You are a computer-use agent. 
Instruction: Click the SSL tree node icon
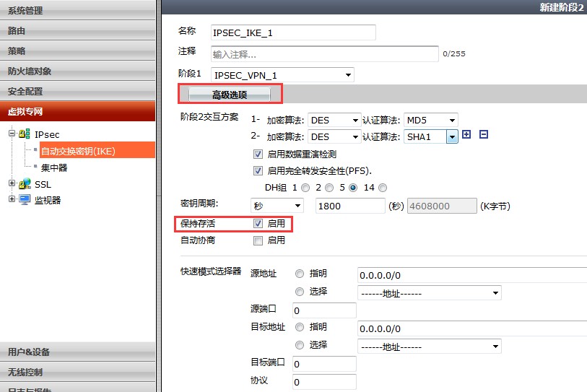(x=25, y=184)
